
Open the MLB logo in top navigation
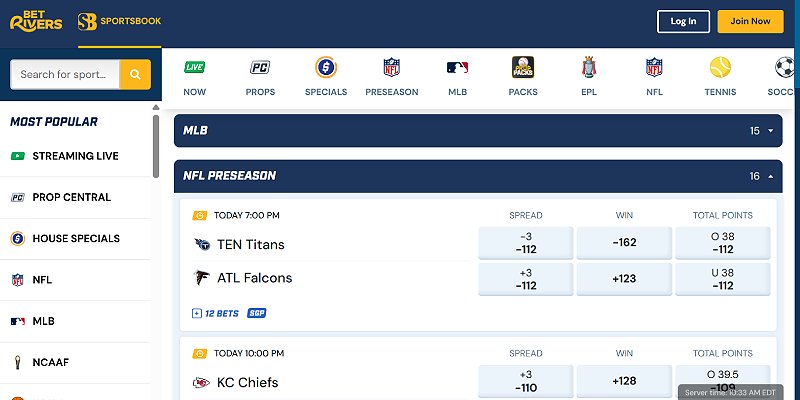click(x=458, y=68)
